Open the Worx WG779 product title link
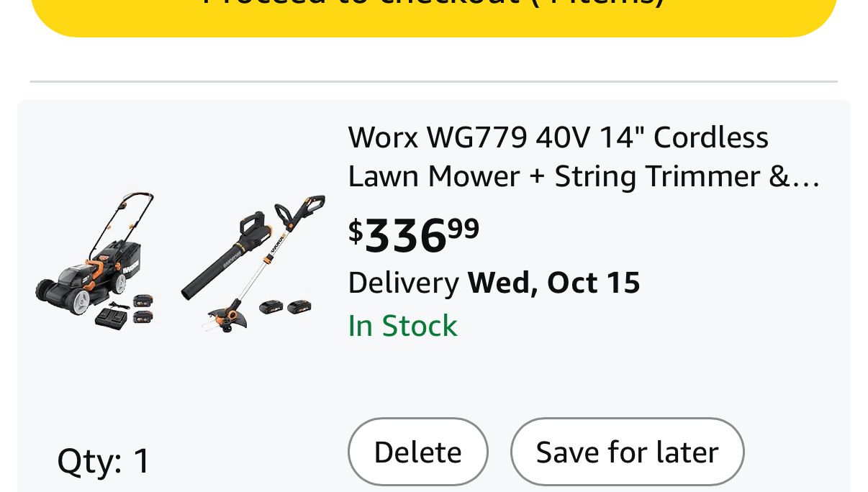The width and height of the screenshot is (868, 492). (x=558, y=137)
